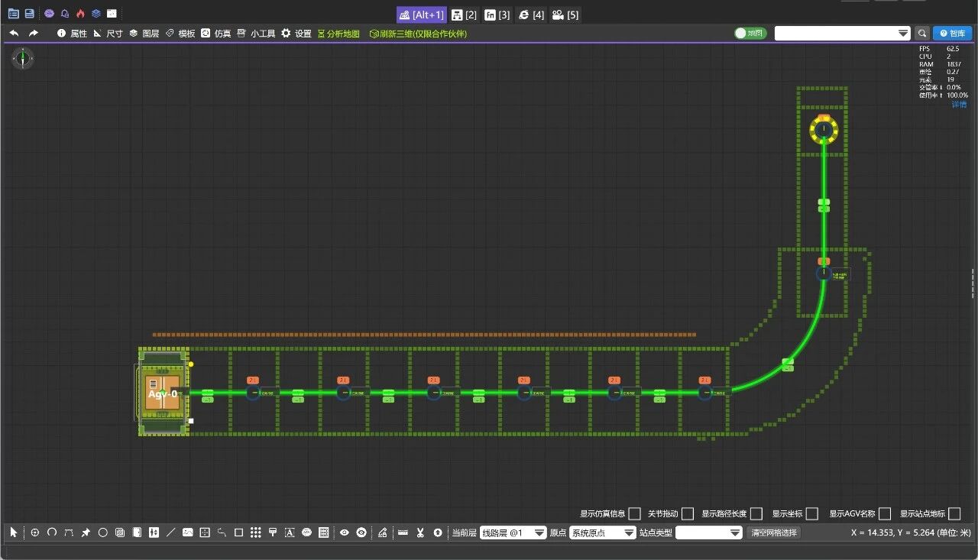Image resolution: width=978 pixels, height=560 pixels.
Task: Select the Agv-0 vehicle on canvas
Action: (163, 393)
